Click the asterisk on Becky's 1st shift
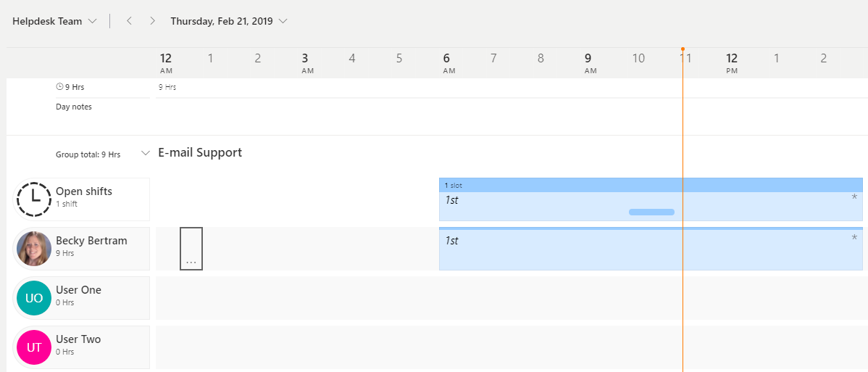This screenshot has height=372, width=868. [854, 239]
